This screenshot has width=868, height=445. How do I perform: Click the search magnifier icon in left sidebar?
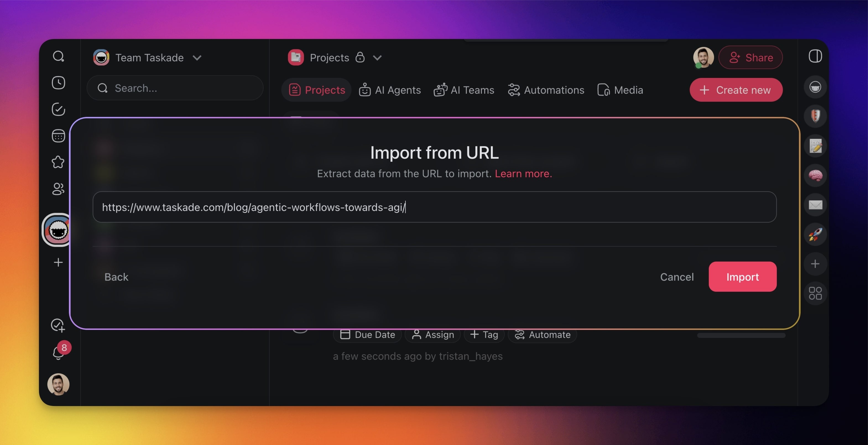click(58, 56)
